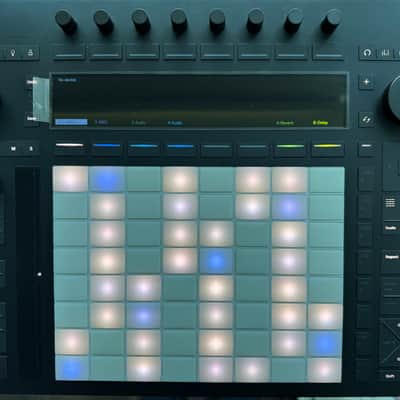The image size is (400, 400).
Task: Select 'A Reverb' return label on display
Action: (x=285, y=123)
